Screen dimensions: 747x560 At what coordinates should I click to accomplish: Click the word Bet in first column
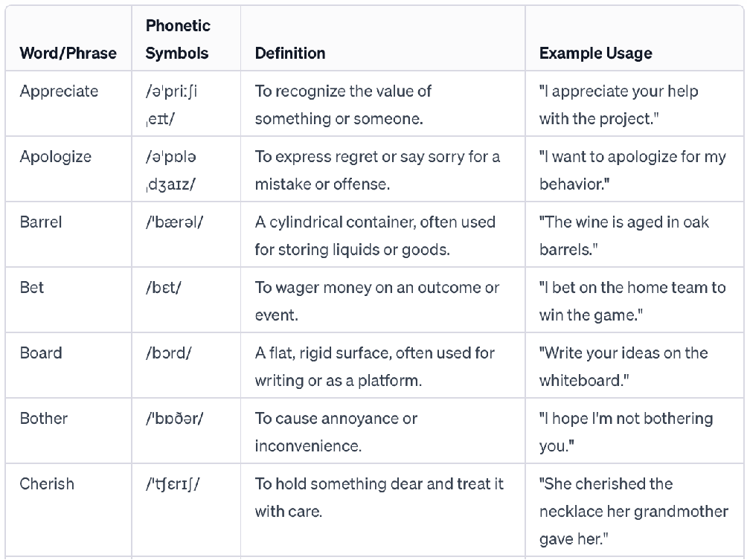(32, 288)
